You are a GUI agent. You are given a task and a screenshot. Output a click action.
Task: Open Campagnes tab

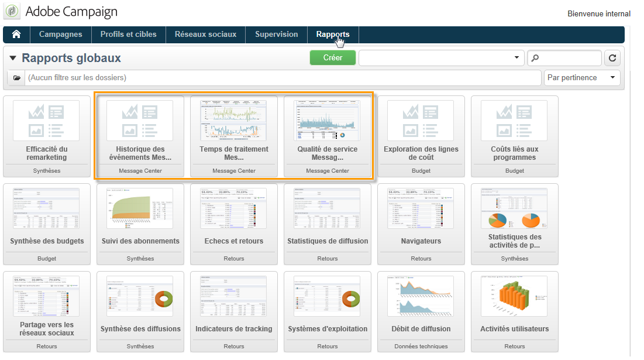click(x=60, y=35)
